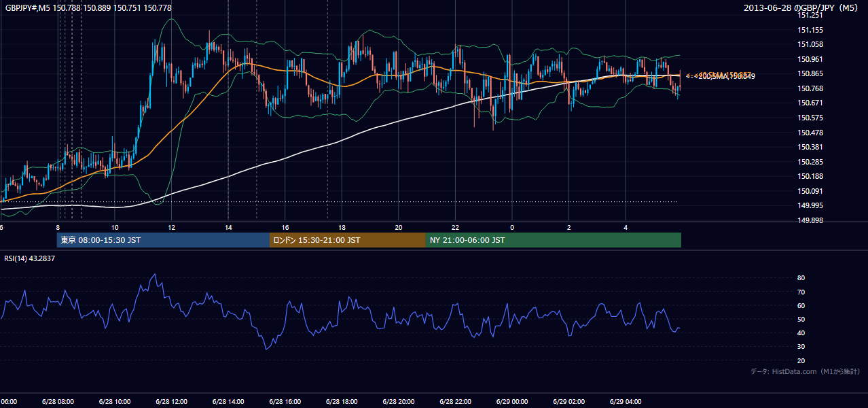This screenshot has width=868, height=408.
Task: Click the RSI axis level 60
Action: [x=801, y=305]
